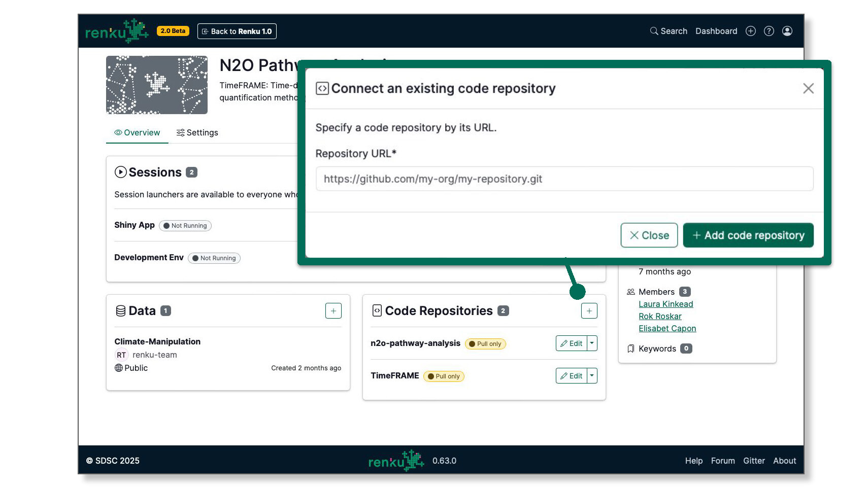Switch to the Settings tab
Screen dimensions: 868x488
coord(197,132)
